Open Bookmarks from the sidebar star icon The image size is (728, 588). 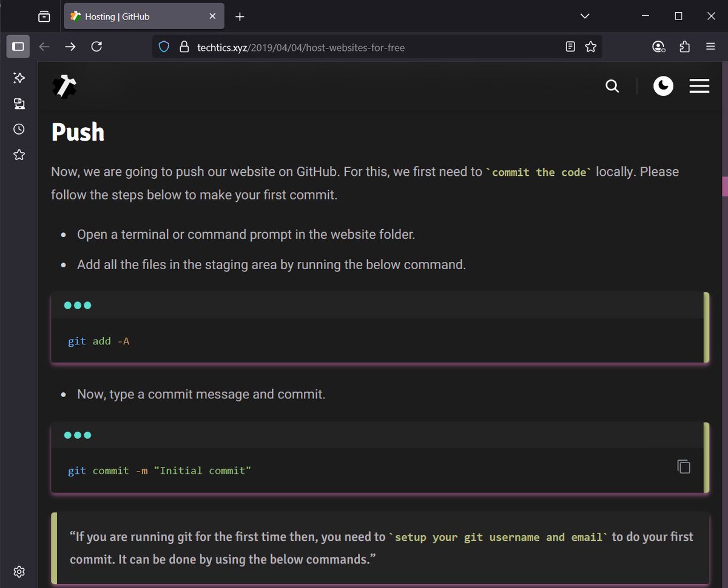click(x=19, y=155)
